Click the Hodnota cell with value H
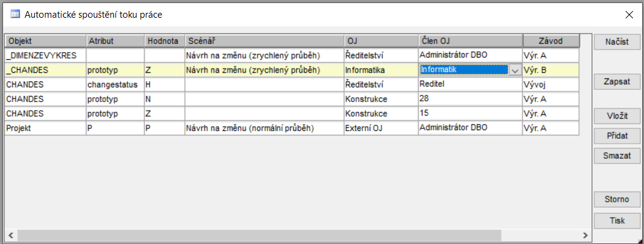Viewport: 644px width, 244px height. [165, 84]
